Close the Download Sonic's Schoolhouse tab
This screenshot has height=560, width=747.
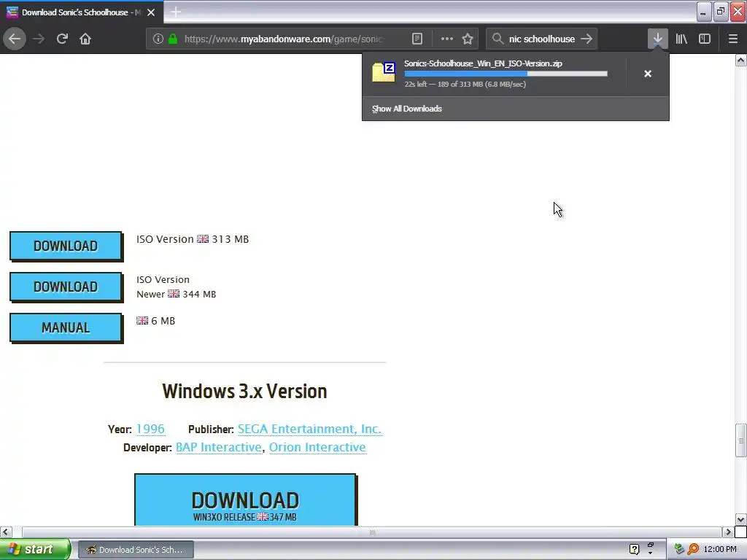(x=151, y=12)
